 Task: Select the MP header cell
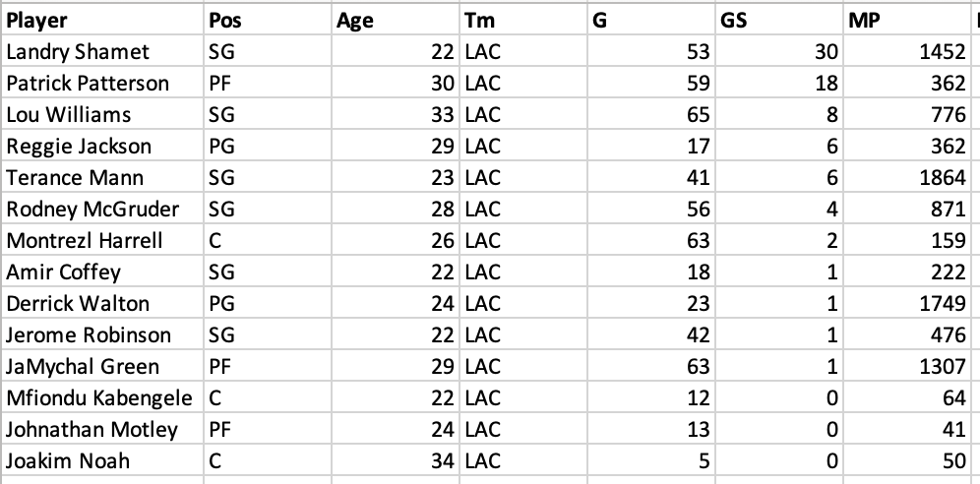(906, 20)
